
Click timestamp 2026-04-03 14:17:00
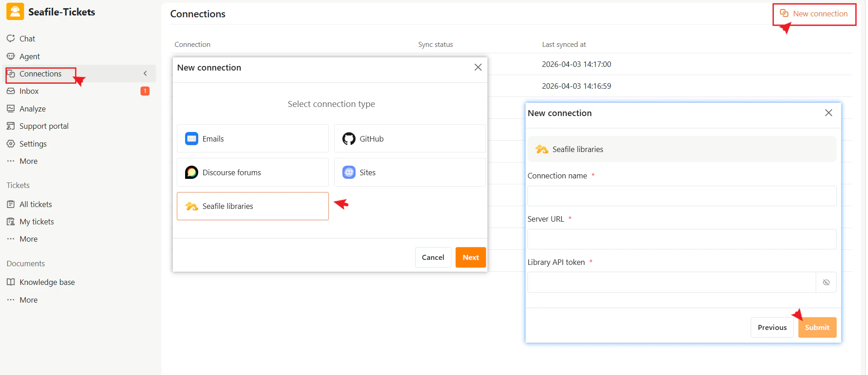coord(577,64)
